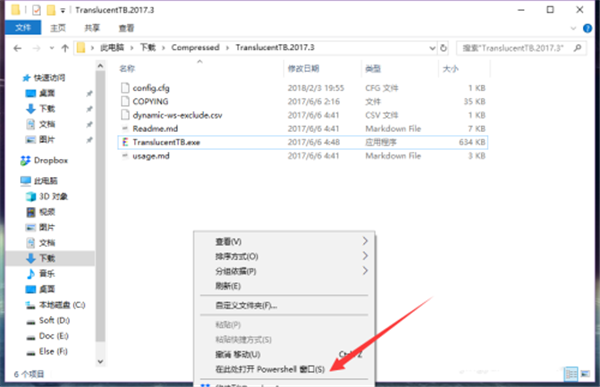Image resolution: width=600 pixels, height=387 pixels.
Task: Click the navigation pane scrollbar down arrow
Action: (100, 361)
